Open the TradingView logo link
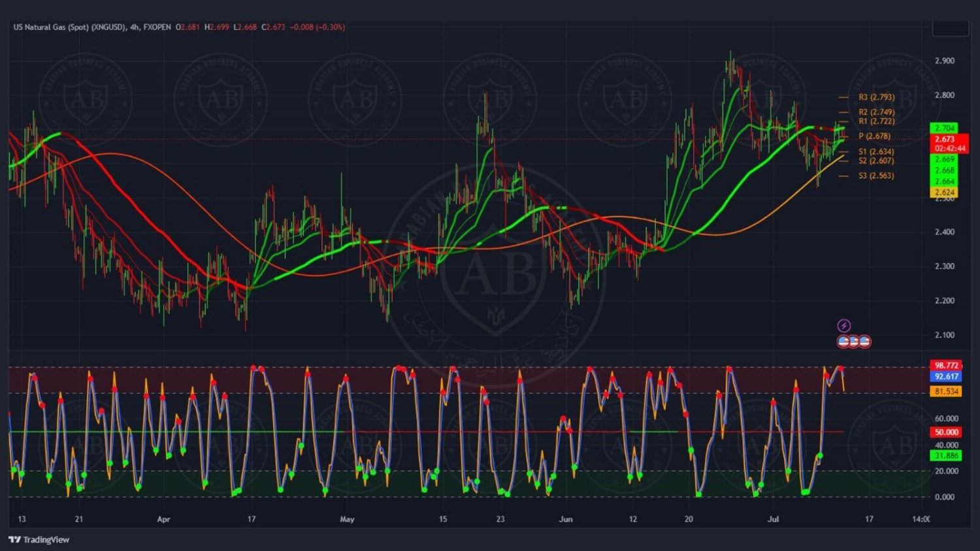980x551 pixels. point(39,540)
